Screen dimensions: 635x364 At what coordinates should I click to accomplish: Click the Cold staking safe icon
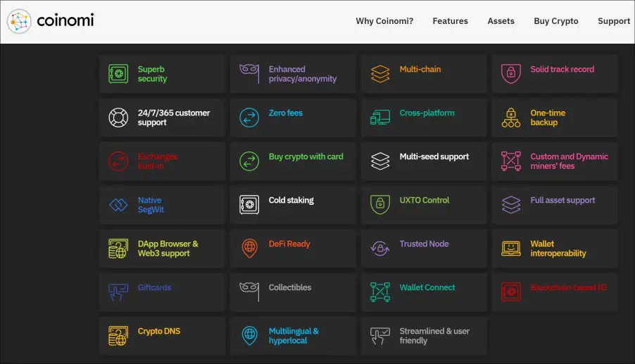pyautogui.click(x=249, y=205)
